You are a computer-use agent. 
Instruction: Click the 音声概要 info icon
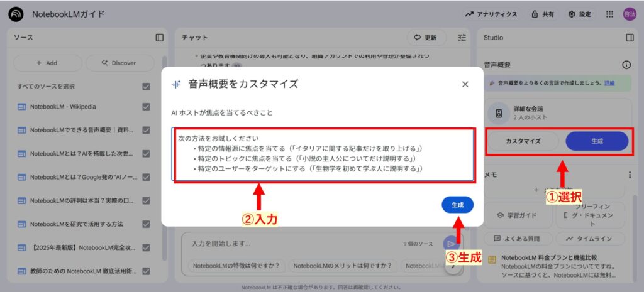626,65
